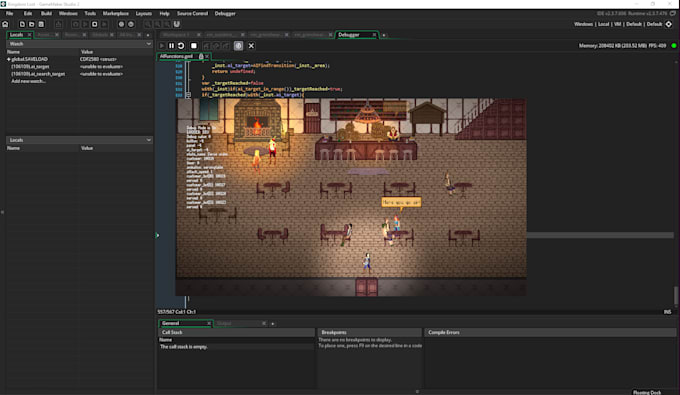The width and height of the screenshot is (680, 395).
Task: Click the lock icon on AIFunctions.gml tab
Action: click(201, 56)
